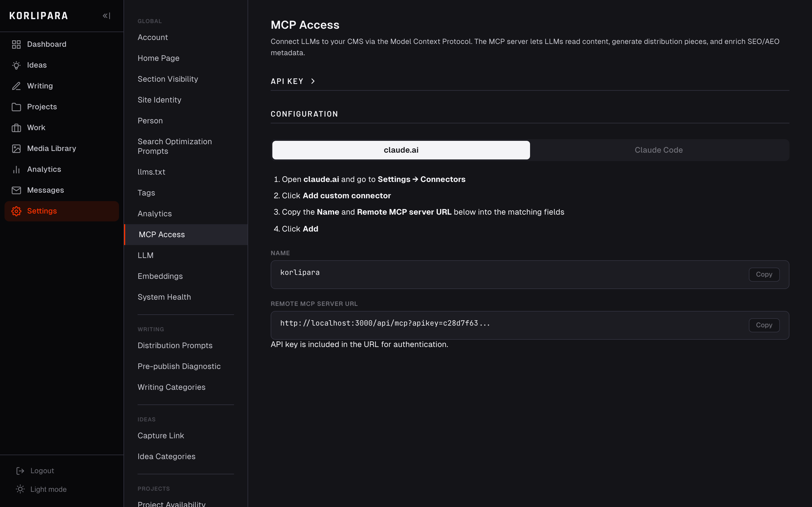Switch configuration to Claude Code
Viewport: 812px width, 507px height.
658,150
